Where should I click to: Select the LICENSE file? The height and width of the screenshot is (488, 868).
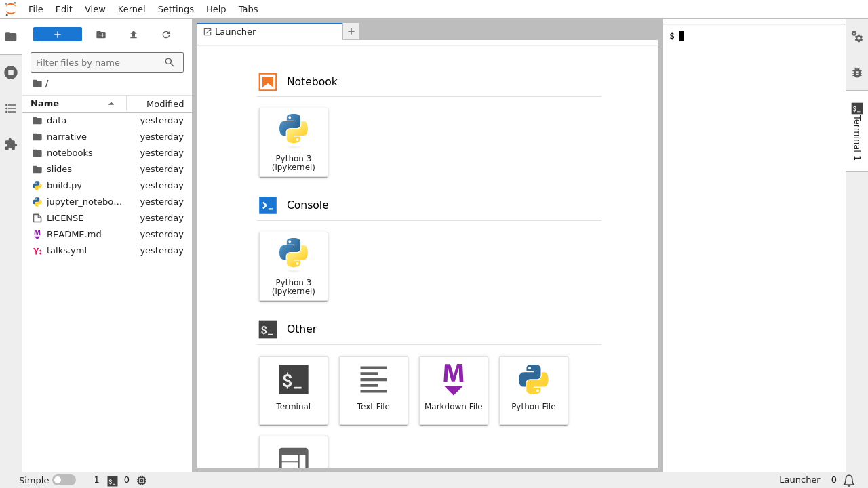point(107,218)
